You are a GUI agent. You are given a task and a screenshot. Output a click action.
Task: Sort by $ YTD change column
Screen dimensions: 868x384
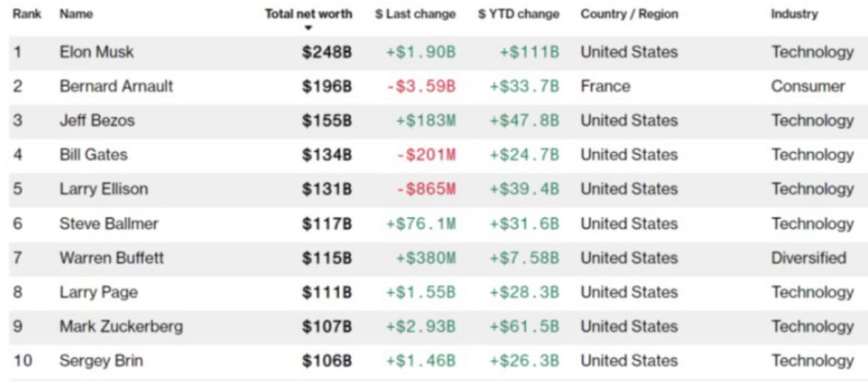519,14
